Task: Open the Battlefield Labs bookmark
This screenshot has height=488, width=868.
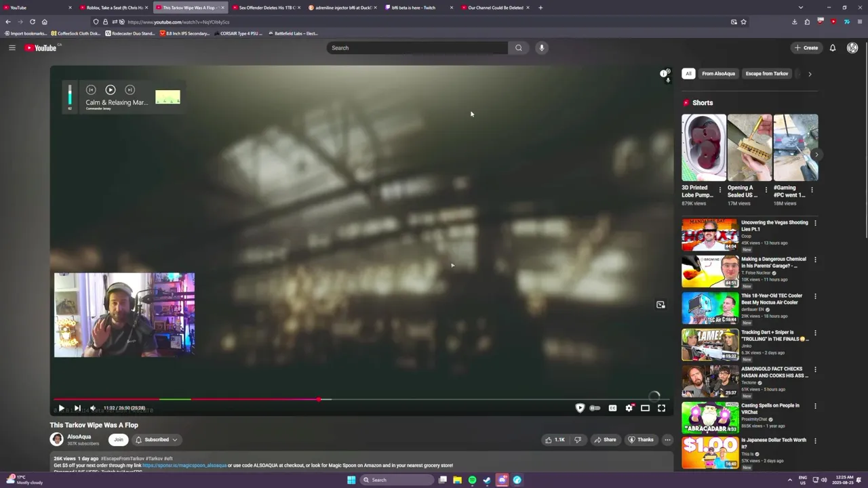Action: click(292, 33)
